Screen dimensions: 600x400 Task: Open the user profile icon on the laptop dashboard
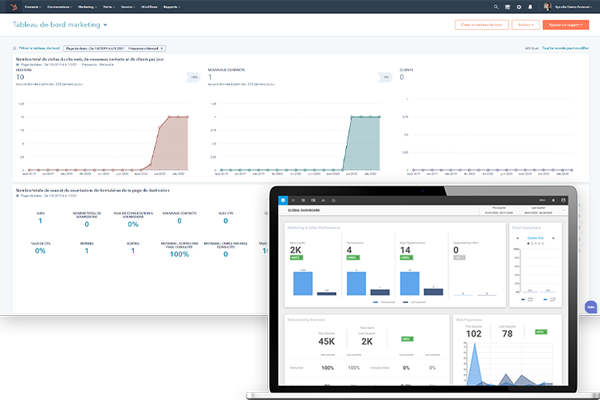point(565,199)
